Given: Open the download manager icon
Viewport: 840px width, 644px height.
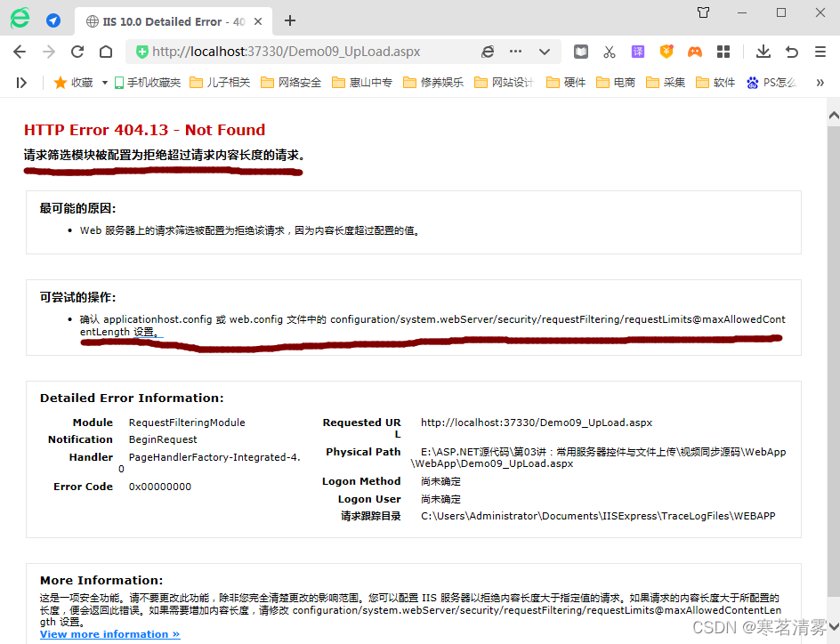Looking at the screenshot, I should [x=764, y=52].
